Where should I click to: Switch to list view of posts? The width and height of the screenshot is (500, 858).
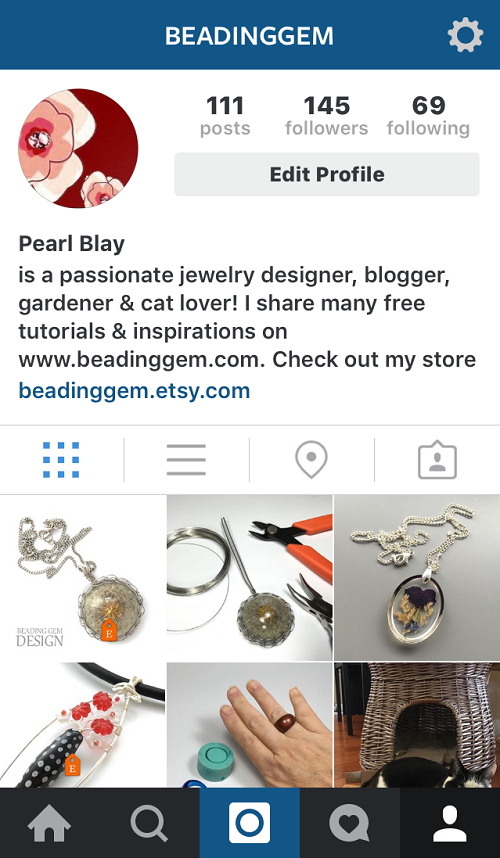(x=187, y=460)
